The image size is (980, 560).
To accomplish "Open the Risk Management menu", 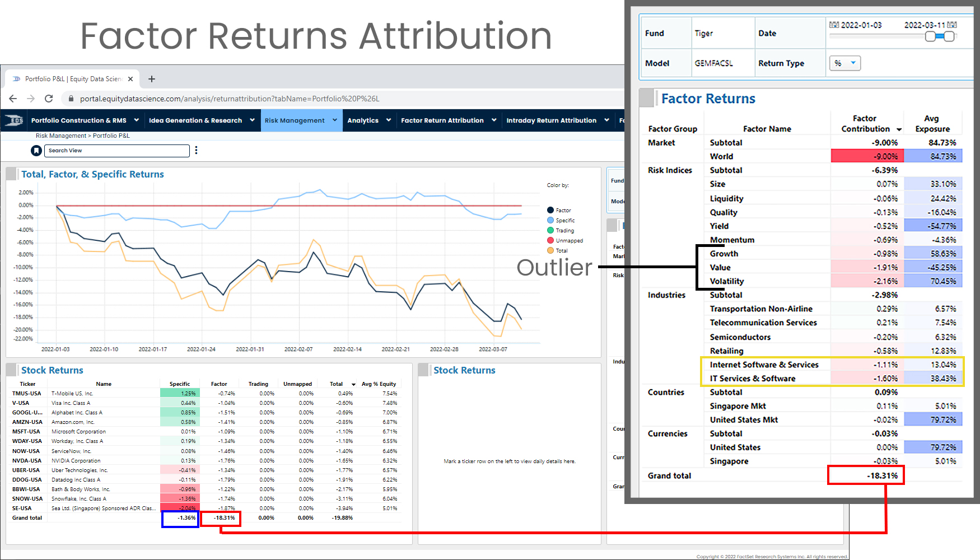I will (301, 120).
